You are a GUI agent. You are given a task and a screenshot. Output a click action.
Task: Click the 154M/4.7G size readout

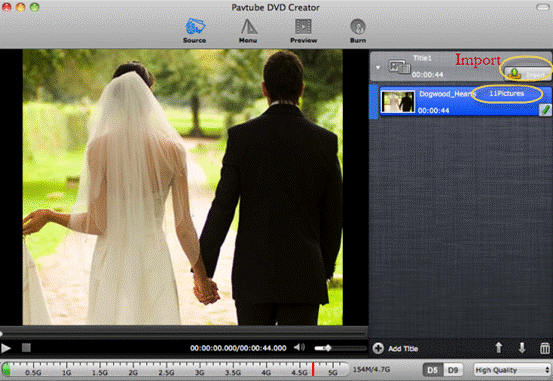371,369
